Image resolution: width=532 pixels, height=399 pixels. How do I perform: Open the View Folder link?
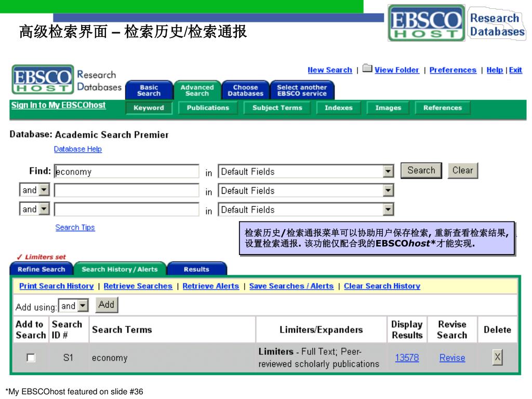tap(396, 70)
